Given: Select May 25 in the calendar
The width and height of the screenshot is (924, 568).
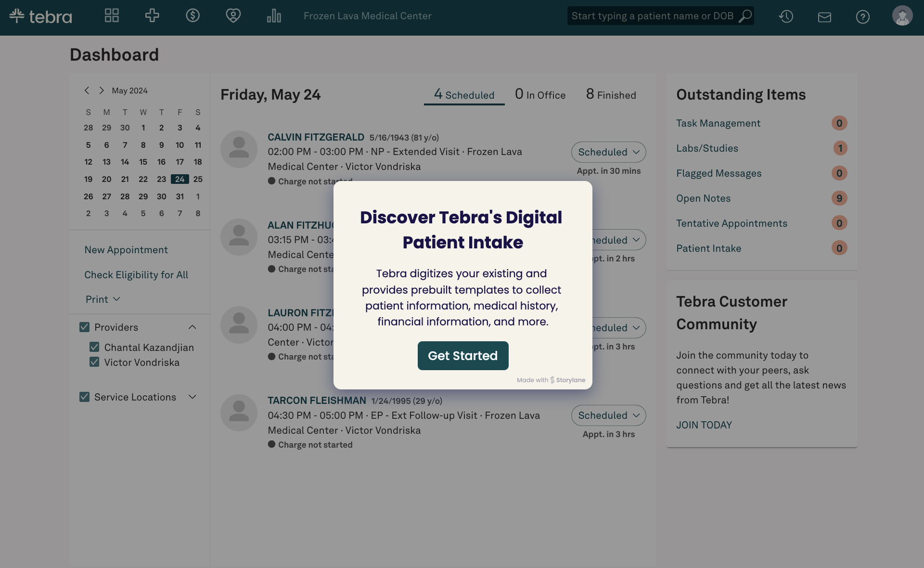Looking at the screenshot, I should point(198,179).
